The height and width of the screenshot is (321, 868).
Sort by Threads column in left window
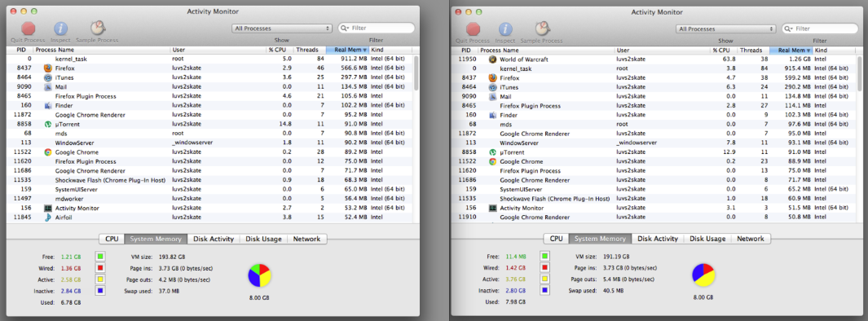tap(310, 50)
